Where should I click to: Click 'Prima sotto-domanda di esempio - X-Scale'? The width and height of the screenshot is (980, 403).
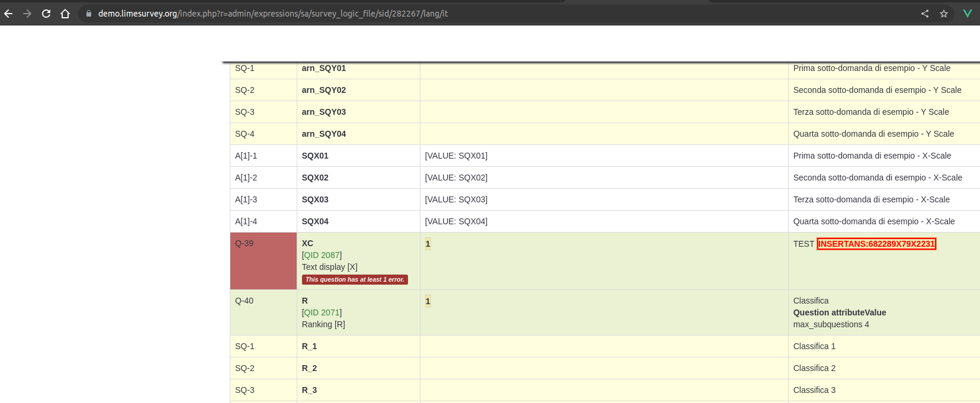point(872,156)
